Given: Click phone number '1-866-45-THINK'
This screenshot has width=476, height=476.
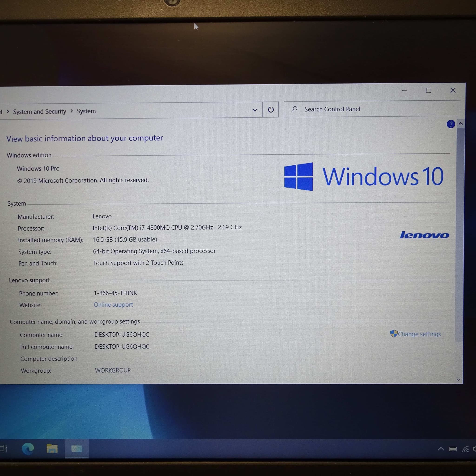Looking at the screenshot, I should pyautogui.click(x=115, y=293).
